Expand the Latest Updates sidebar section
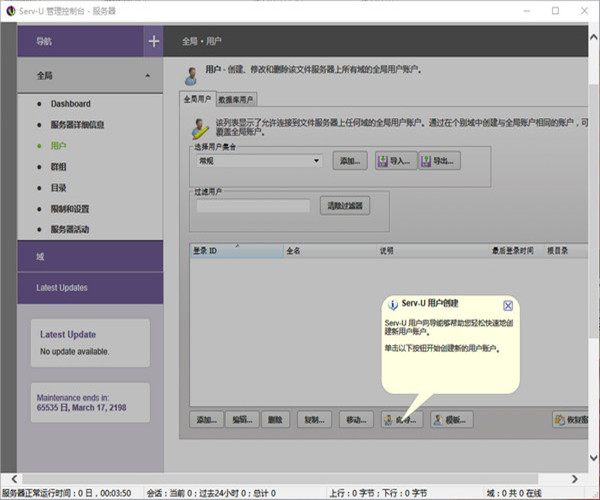Screen dimensions: 600x500 pos(90,288)
